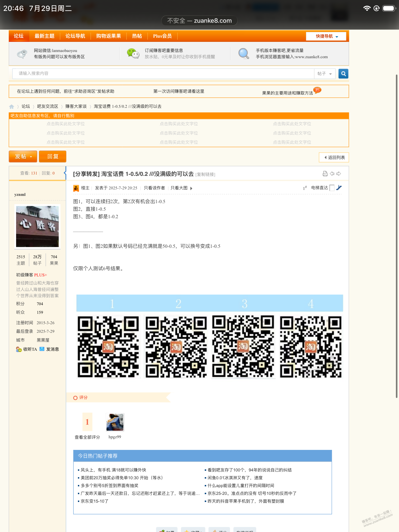Click the 返回列表 button
The height and width of the screenshot is (532, 399).
pyautogui.click(x=334, y=157)
